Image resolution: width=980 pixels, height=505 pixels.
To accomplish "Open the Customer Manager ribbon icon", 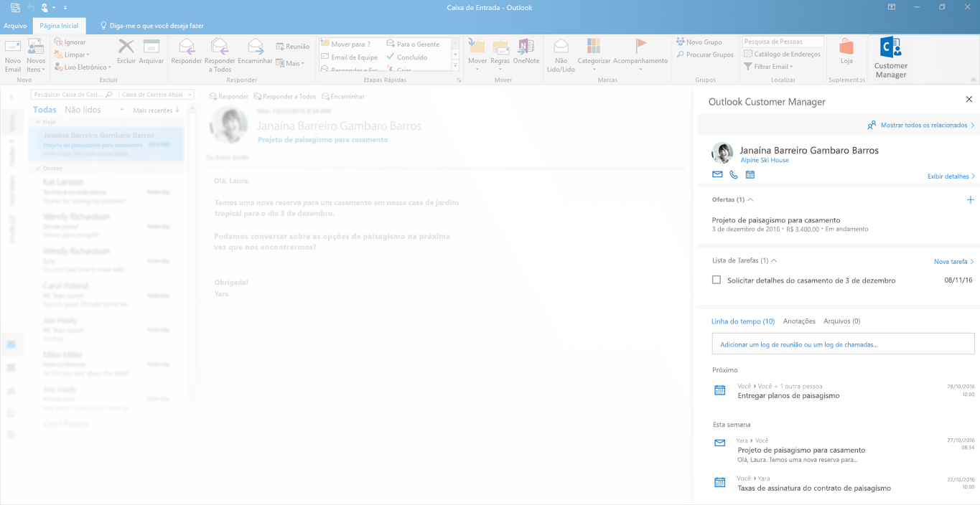I will 890,56.
